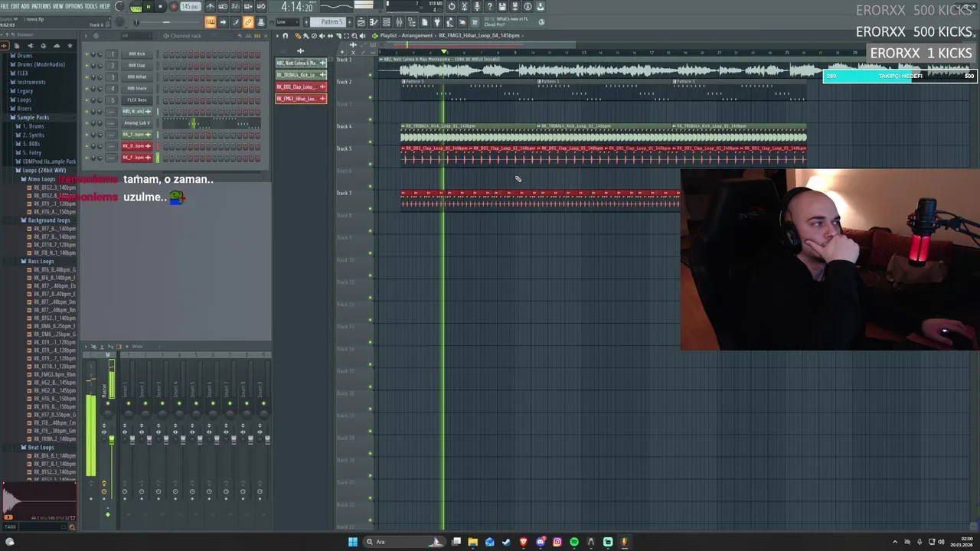Image resolution: width=980 pixels, height=551 pixels.
Task: Click the tempo display showing 145
Action: [190, 7]
